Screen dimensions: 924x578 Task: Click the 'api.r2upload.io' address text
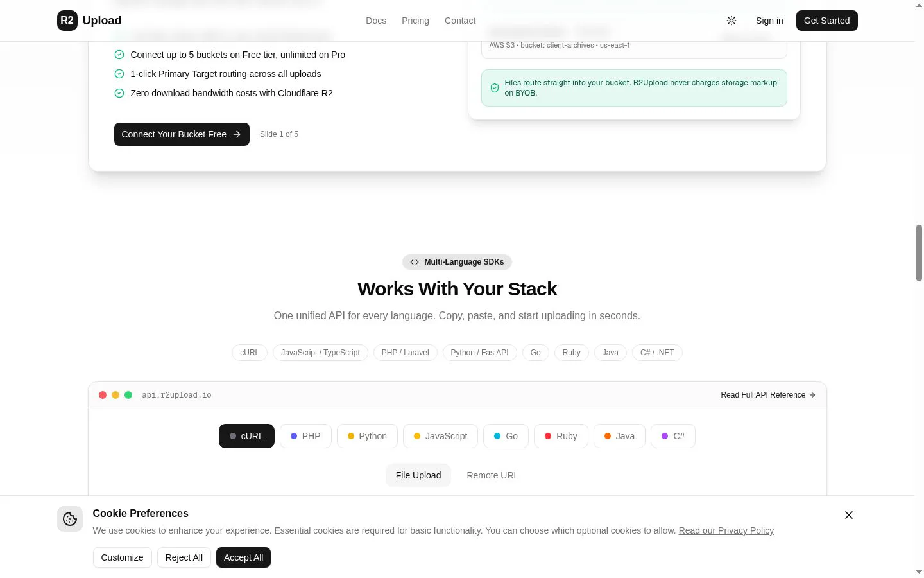[176, 395]
